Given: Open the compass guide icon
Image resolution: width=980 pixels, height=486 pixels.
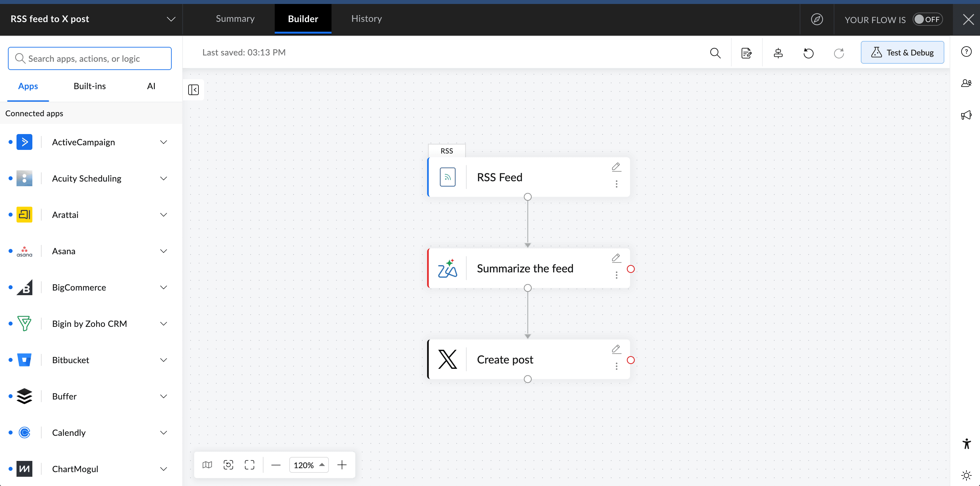Looking at the screenshot, I should click(817, 19).
